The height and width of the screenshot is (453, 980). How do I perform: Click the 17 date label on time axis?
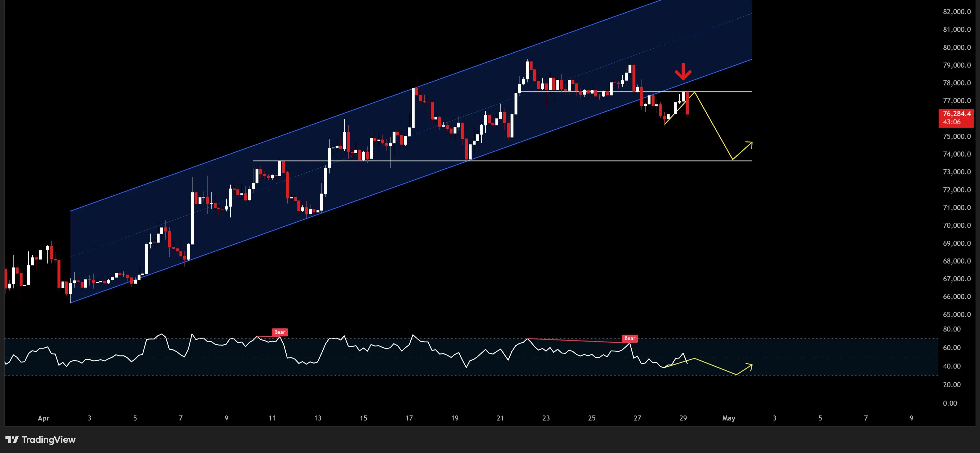[409, 418]
